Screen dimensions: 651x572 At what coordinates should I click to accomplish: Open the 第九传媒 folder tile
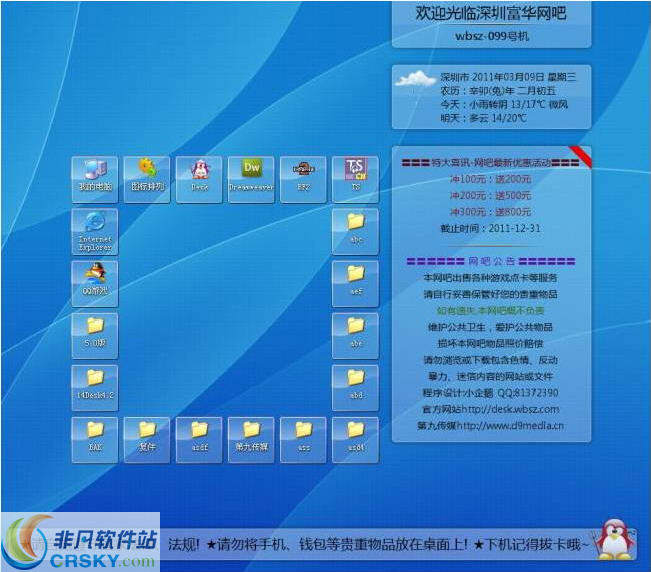[251, 440]
